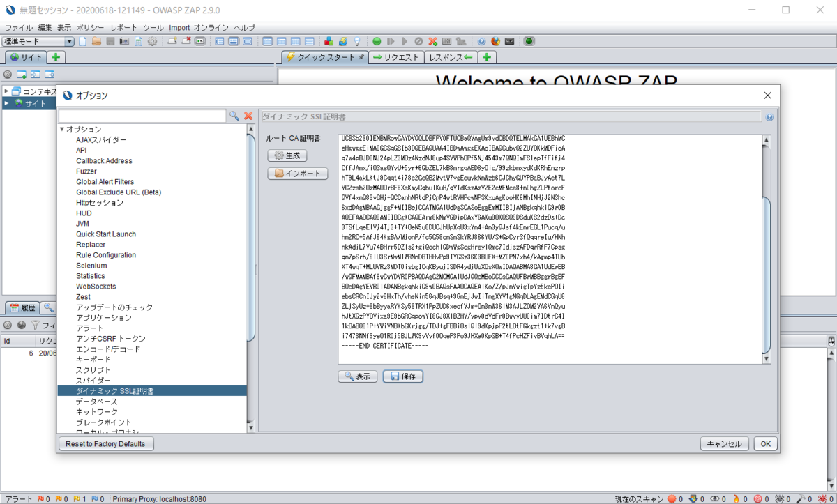Viewport: 837px width, 504px height.
Task: Click the colored blocks add-on marketplace icon
Action: (329, 42)
